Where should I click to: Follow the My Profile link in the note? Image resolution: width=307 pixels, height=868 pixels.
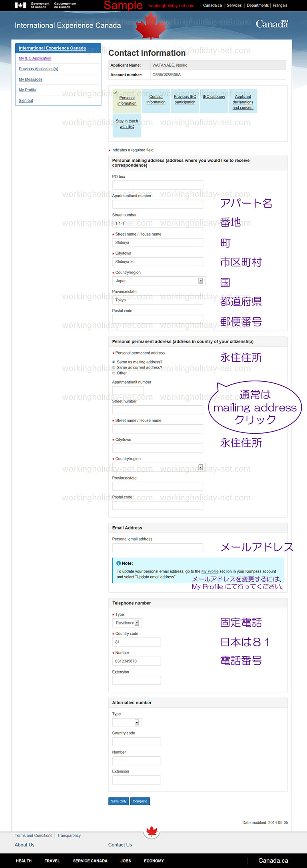pyautogui.click(x=210, y=571)
